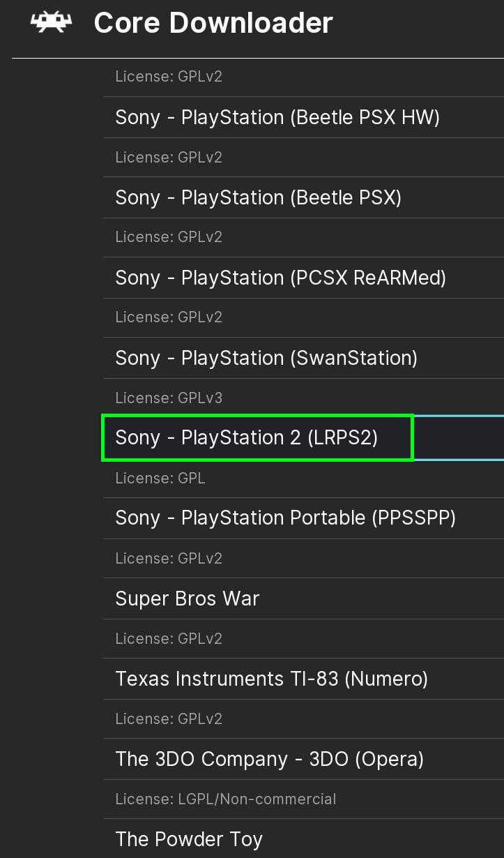The width and height of the screenshot is (504, 858).
Task: Click the GPLv3 license label
Action: click(x=169, y=398)
